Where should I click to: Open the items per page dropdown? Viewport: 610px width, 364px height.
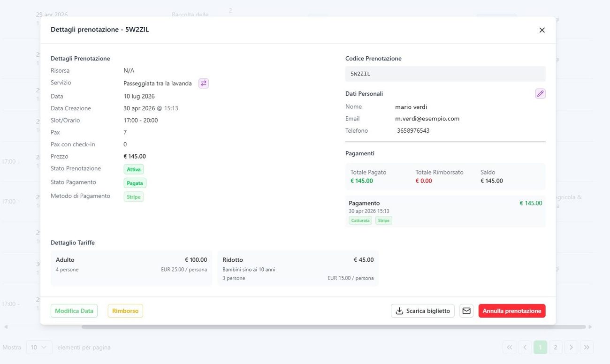click(39, 348)
